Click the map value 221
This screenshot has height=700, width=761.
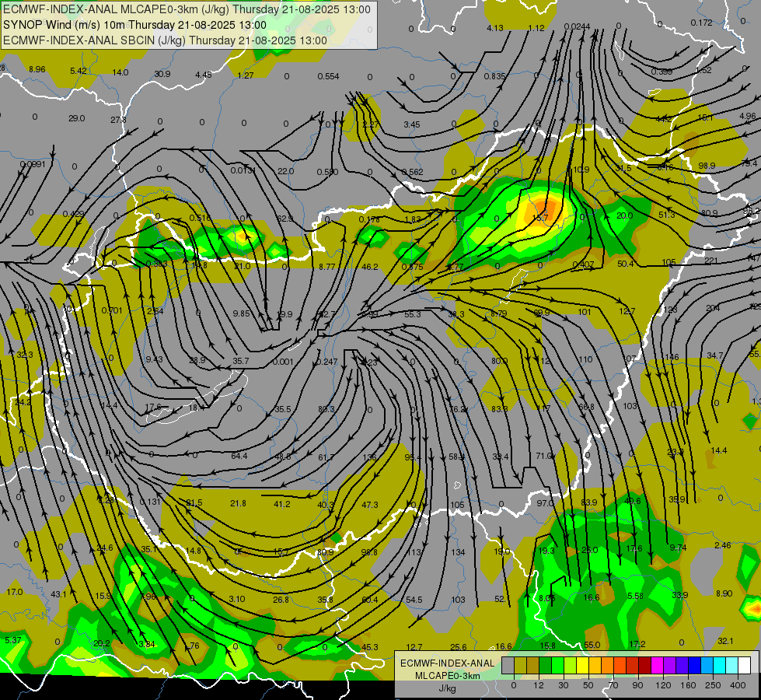[x=711, y=261]
